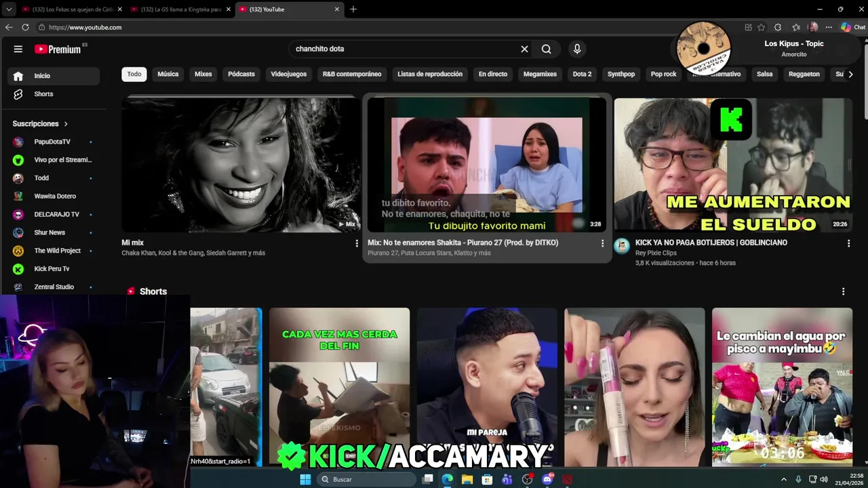Open OBS Studio from the taskbar

coord(527,479)
